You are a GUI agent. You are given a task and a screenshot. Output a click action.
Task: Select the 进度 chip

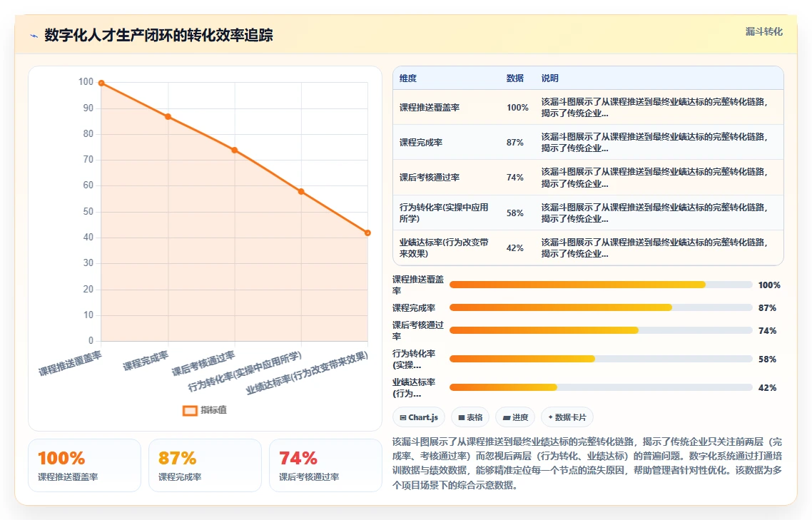pos(515,417)
